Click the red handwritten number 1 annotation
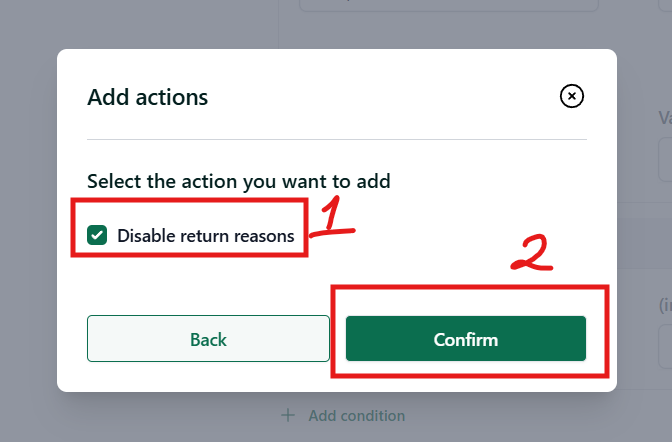Screen dimensions: 672x442 click(x=332, y=216)
